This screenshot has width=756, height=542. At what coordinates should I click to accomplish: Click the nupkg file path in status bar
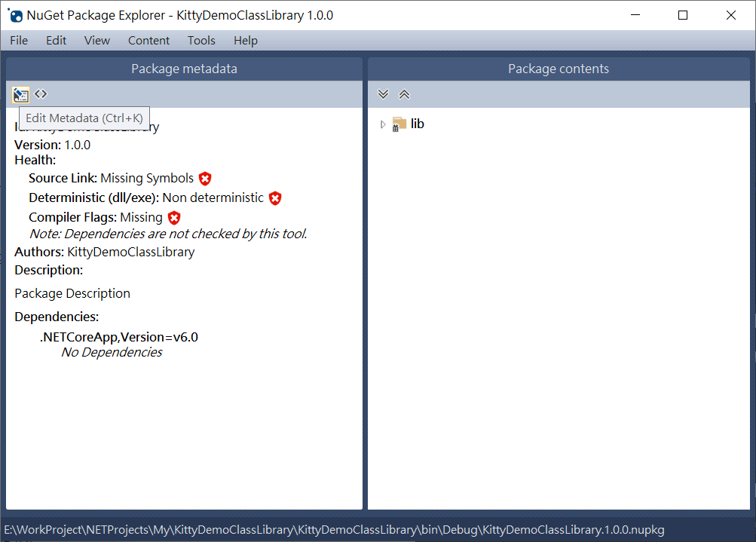[x=334, y=530]
